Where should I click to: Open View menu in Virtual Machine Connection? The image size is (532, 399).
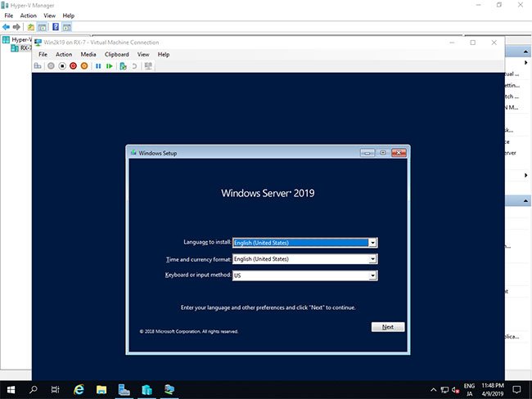(143, 54)
